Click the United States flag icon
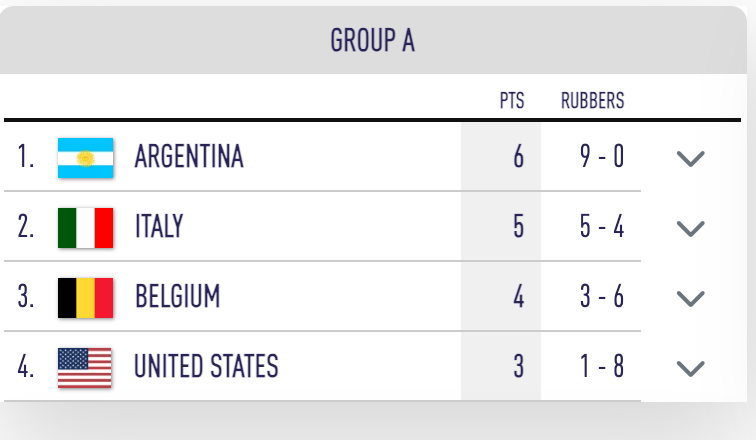This screenshot has height=440, width=756. click(84, 368)
